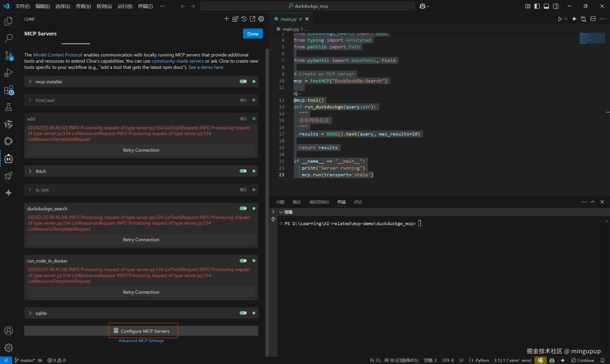
Task: Expand the fetch server row
Action: [30, 171]
